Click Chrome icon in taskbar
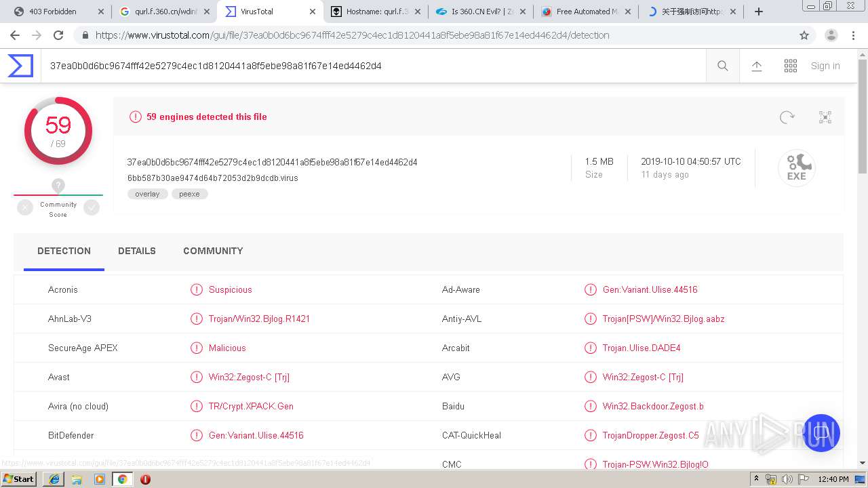 [122, 479]
